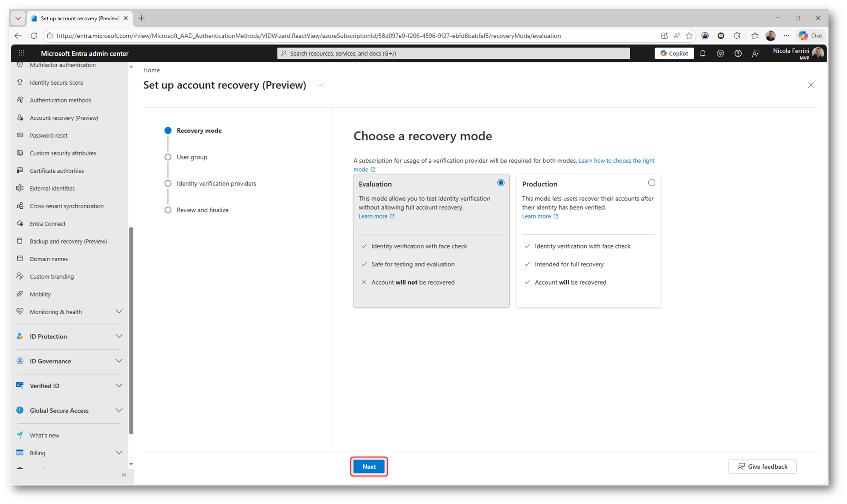Screen dimensions: 847x504
Task: Open the Password reset sidebar item
Action: click(48, 135)
